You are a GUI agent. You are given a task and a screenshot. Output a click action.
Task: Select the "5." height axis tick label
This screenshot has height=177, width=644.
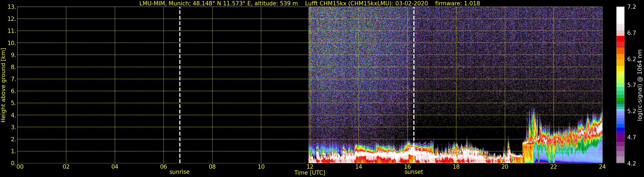[x=13, y=103]
